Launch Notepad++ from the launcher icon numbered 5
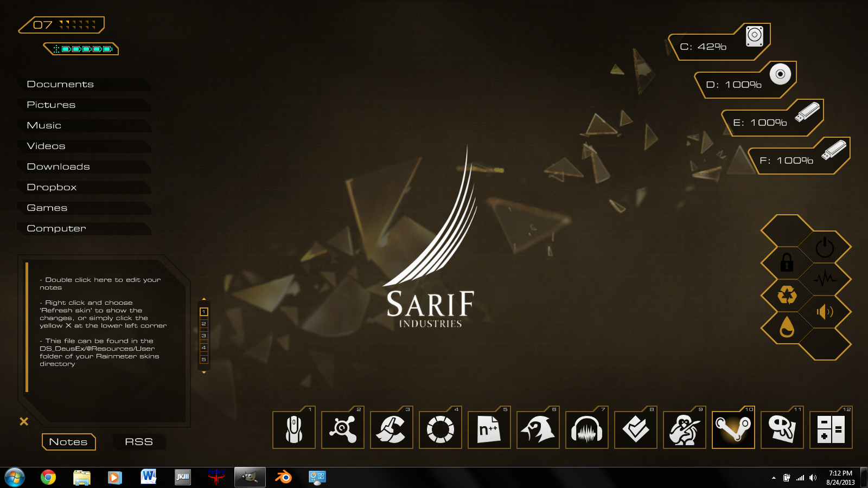This screenshot has width=868, height=488. click(489, 429)
